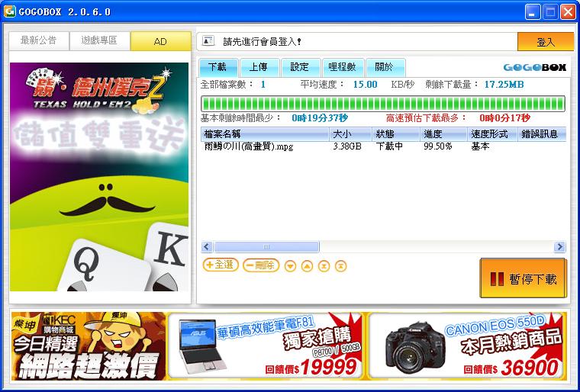Screen dimensions: 580x392
Task: Select the 遊戲專區 tab
Action: 99,40
